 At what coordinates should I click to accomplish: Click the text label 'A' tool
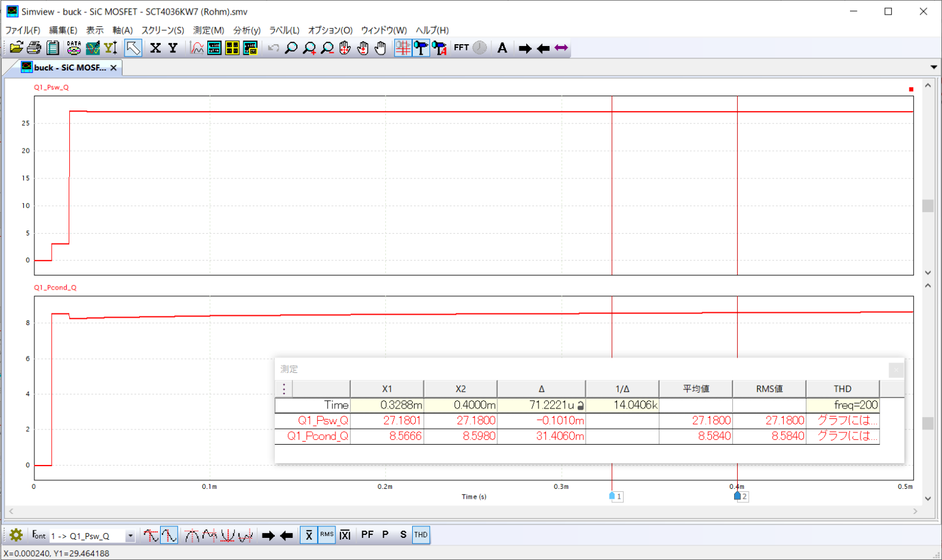pos(502,48)
